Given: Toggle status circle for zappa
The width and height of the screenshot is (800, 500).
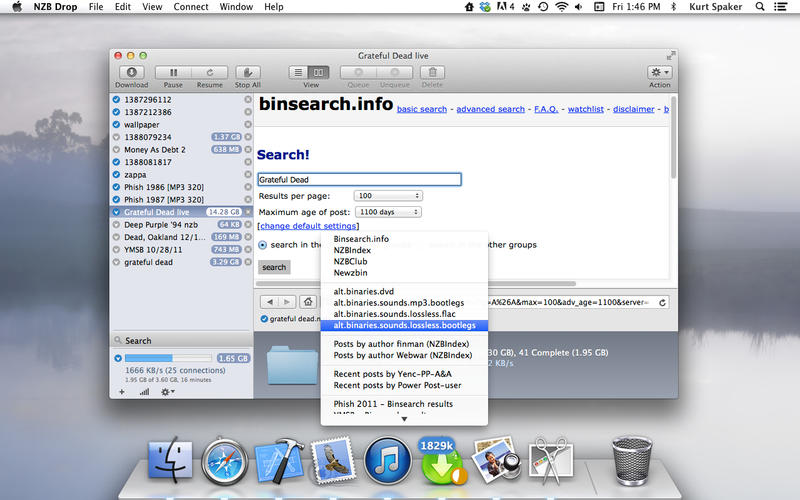Looking at the screenshot, I should point(116,174).
